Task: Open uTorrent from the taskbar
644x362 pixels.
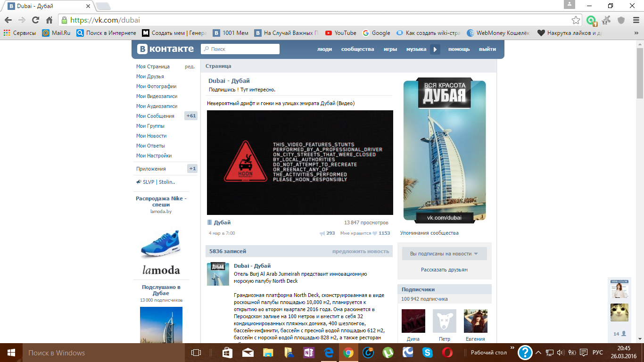Action: click(x=388, y=353)
